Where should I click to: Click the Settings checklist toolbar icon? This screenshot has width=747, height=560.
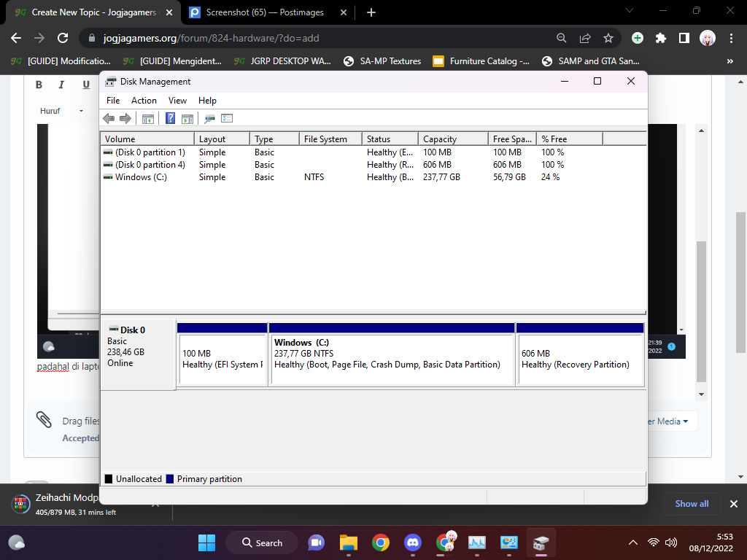click(x=227, y=118)
